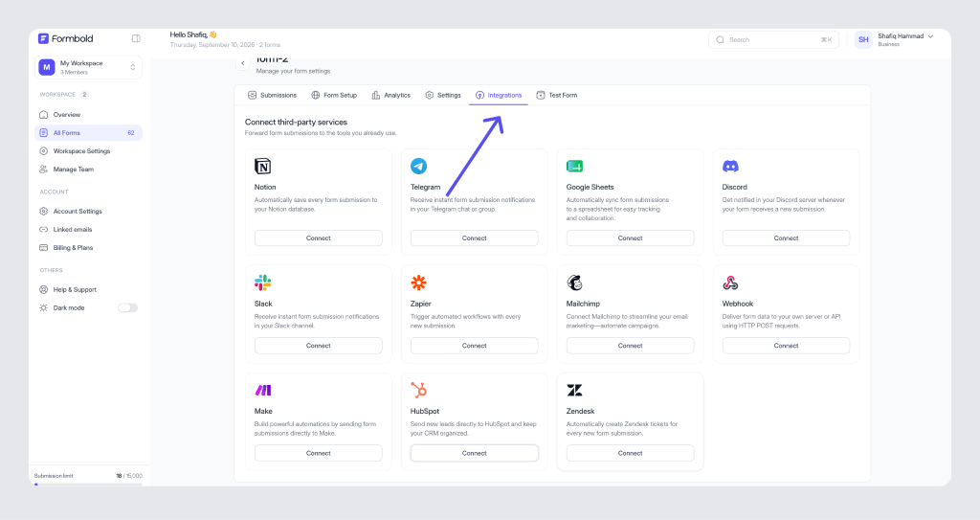Viewport: 980px width, 520px height.
Task: Focus the Search input field
Action: (773, 39)
